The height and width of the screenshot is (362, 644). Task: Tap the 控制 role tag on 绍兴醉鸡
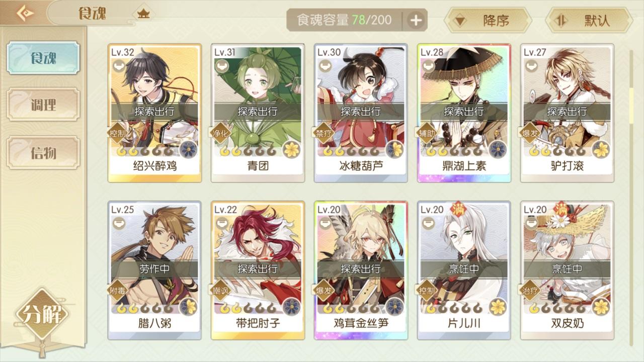coord(118,133)
